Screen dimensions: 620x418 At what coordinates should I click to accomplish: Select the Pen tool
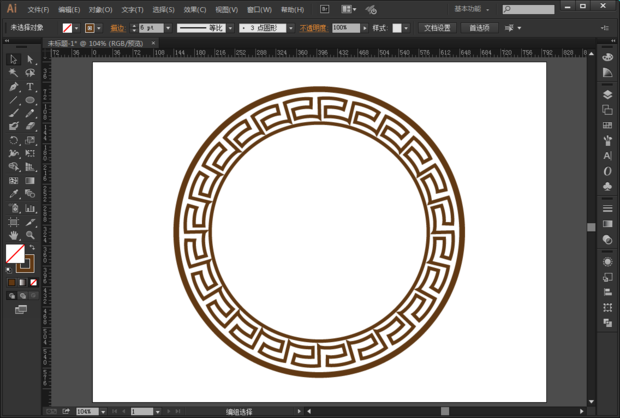(x=14, y=87)
